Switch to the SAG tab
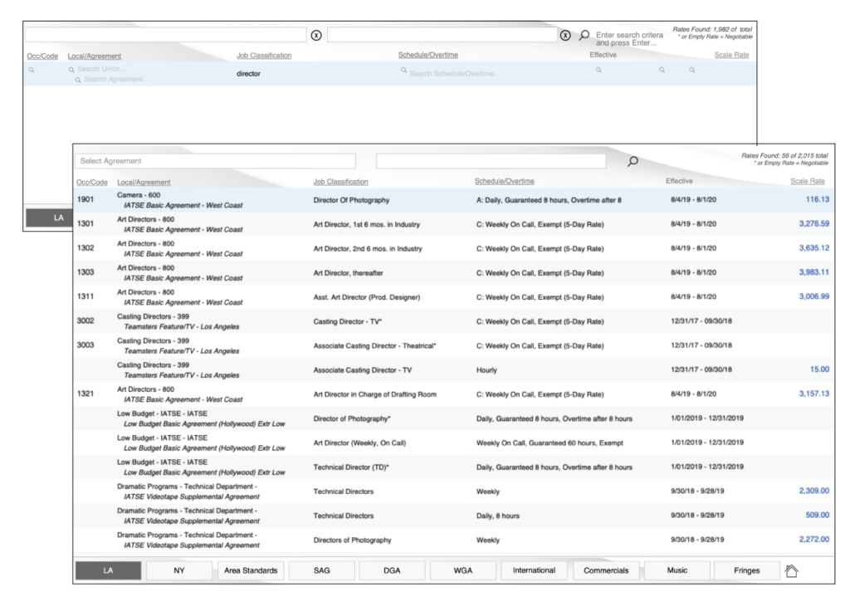This screenshot has width=850, height=616. tap(321, 570)
